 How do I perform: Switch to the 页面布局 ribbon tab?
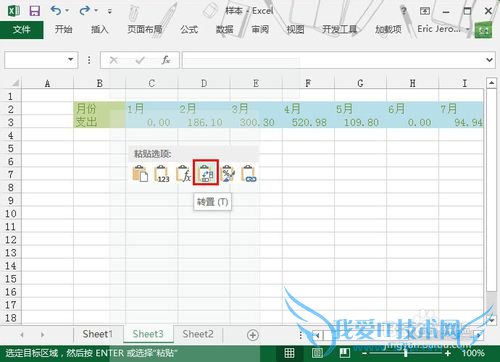click(145, 30)
